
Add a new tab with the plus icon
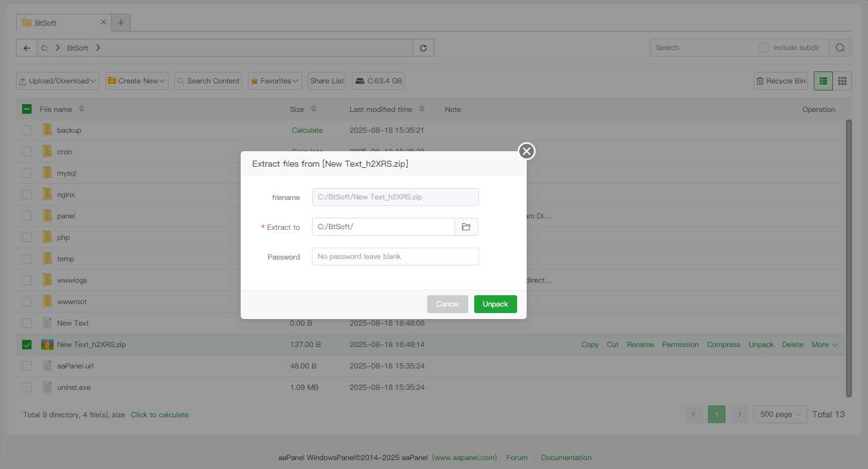121,23
